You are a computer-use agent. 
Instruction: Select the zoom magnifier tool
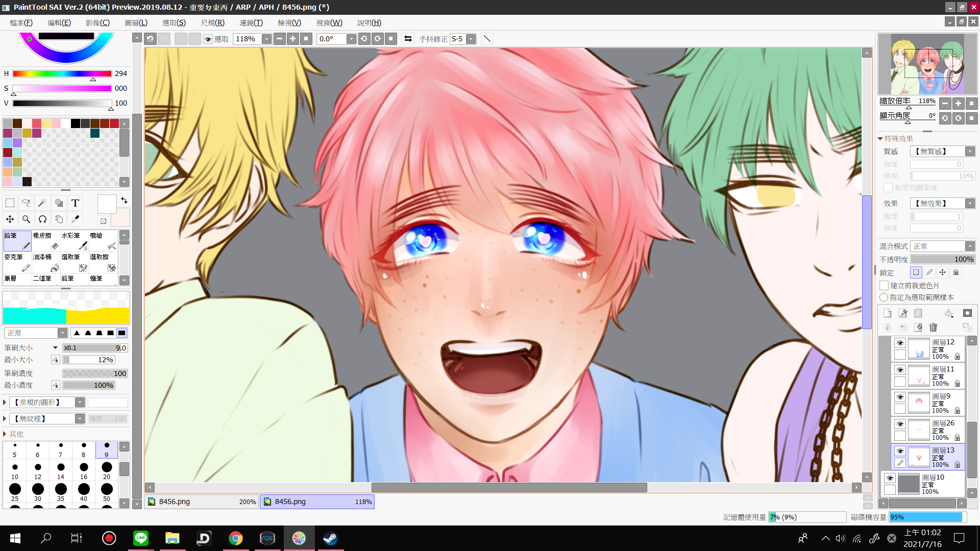click(26, 219)
